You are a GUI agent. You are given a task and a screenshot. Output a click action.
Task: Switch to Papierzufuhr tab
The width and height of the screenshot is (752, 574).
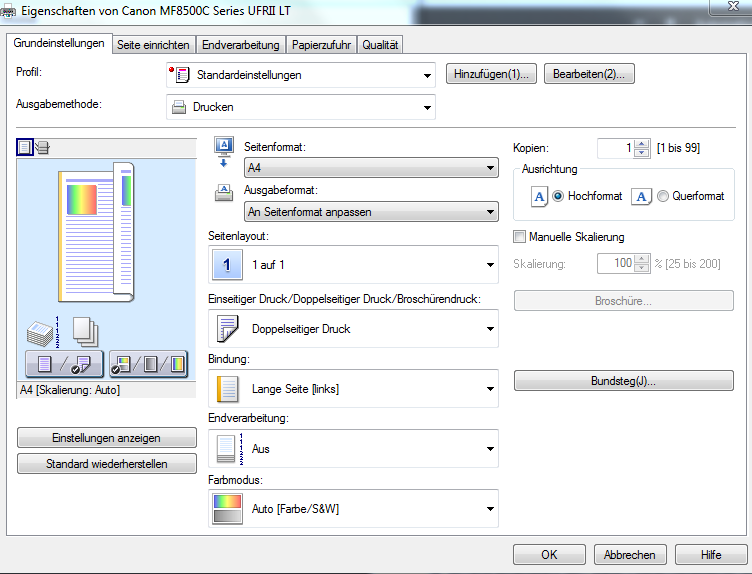tap(321, 45)
